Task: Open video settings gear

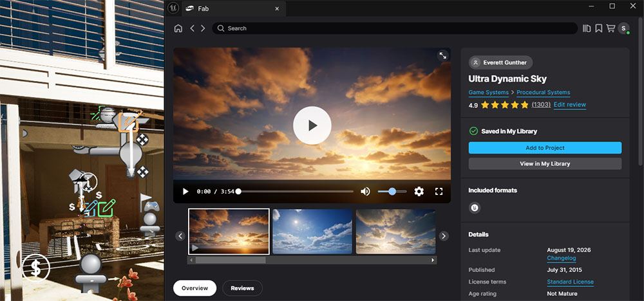Action: point(419,192)
